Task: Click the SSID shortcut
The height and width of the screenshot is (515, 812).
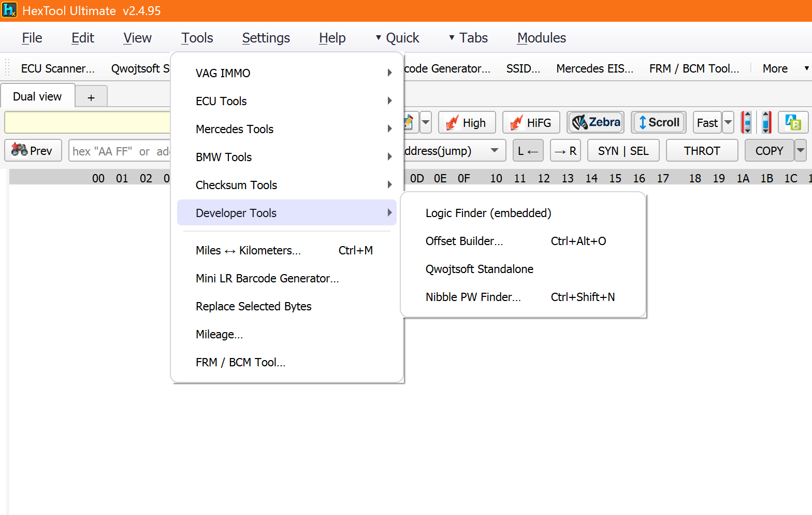Action: [523, 68]
